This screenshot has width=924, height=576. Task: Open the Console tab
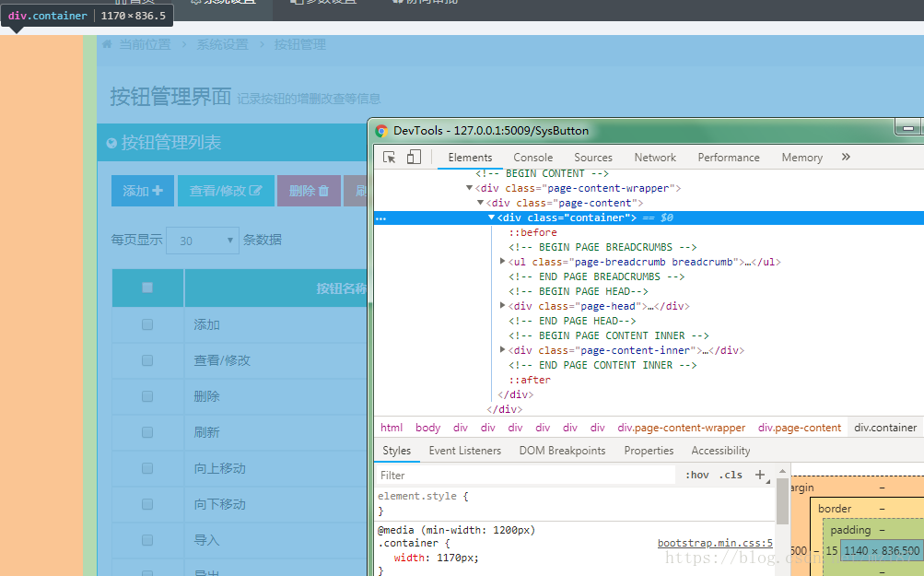pos(532,158)
